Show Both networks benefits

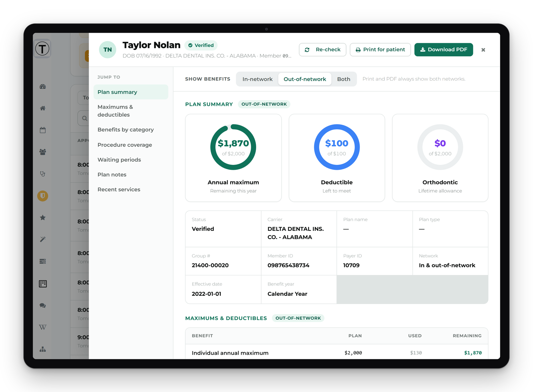[343, 79]
